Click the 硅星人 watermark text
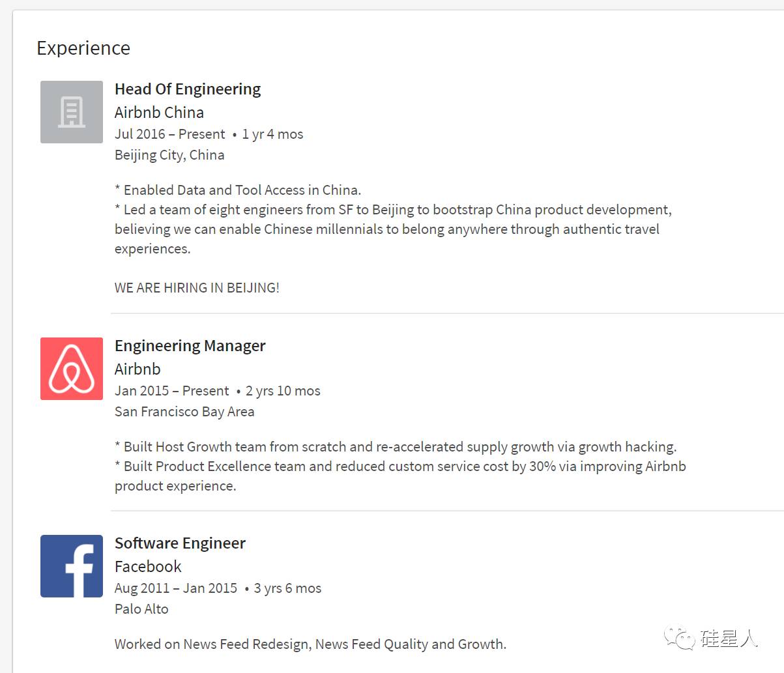 pyautogui.click(x=729, y=638)
